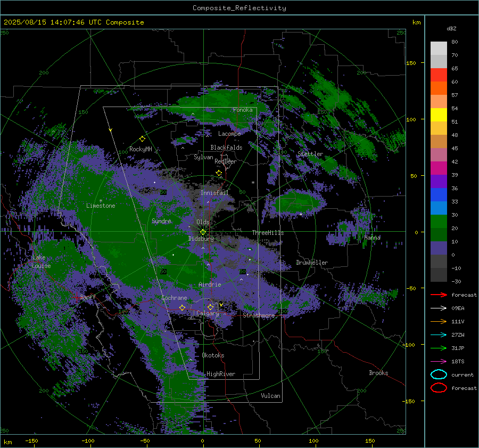
Task: Pick the 54 dBZ yellow swatch
Action: coord(439,115)
